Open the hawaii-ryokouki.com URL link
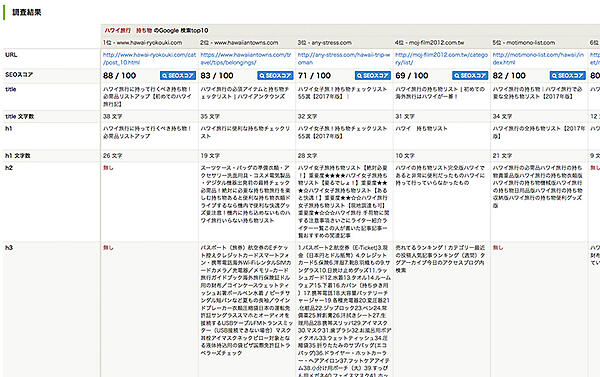Image resolution: width=600 pixels, height=377 pixels. (149, 59)
